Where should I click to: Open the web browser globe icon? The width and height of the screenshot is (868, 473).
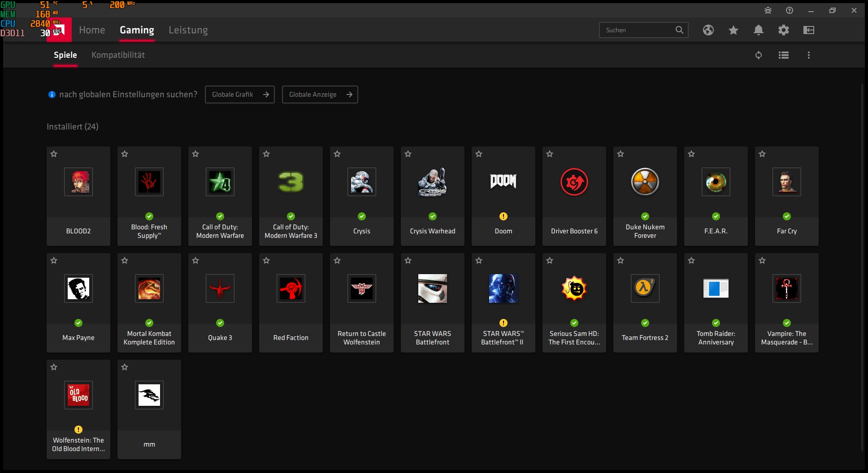pyautogui.click(x=708, y=30)
